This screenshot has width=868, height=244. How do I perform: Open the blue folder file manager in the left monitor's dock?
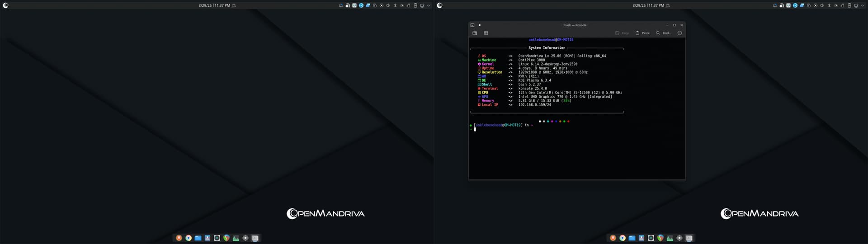198,238
